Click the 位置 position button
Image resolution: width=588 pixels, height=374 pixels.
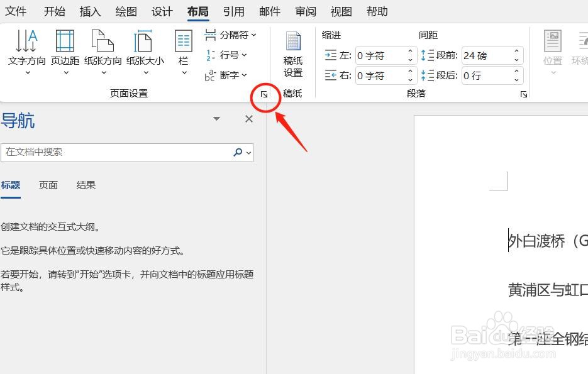point(553,52)
